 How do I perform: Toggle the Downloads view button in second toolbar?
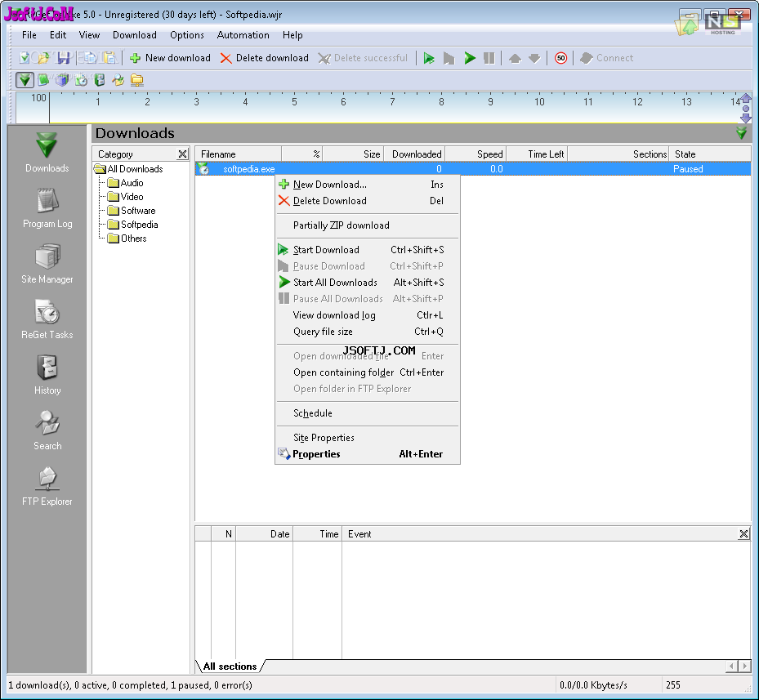point(25,80)
